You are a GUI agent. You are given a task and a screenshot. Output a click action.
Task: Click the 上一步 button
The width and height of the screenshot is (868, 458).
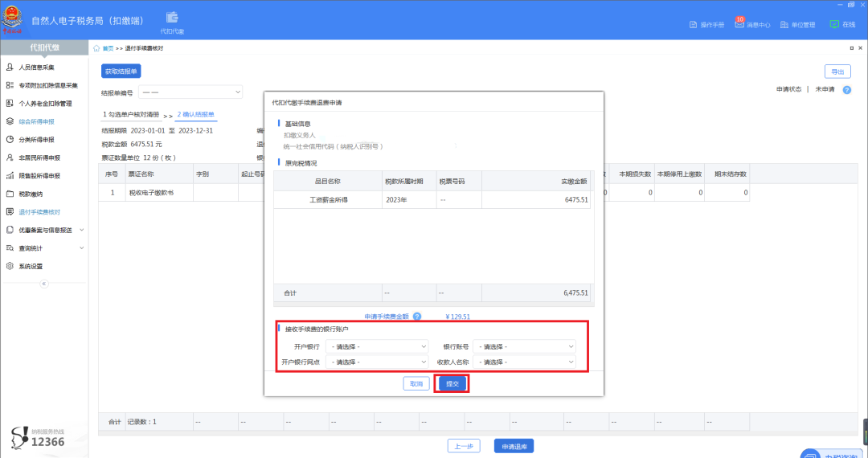click(464, 446)
